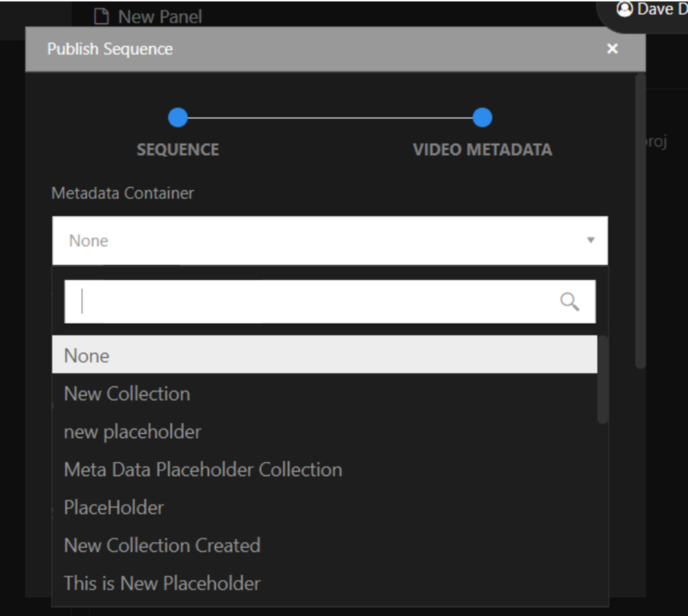
Task: Open the Metadata Container combo box showing None
Action: (330, 240)
